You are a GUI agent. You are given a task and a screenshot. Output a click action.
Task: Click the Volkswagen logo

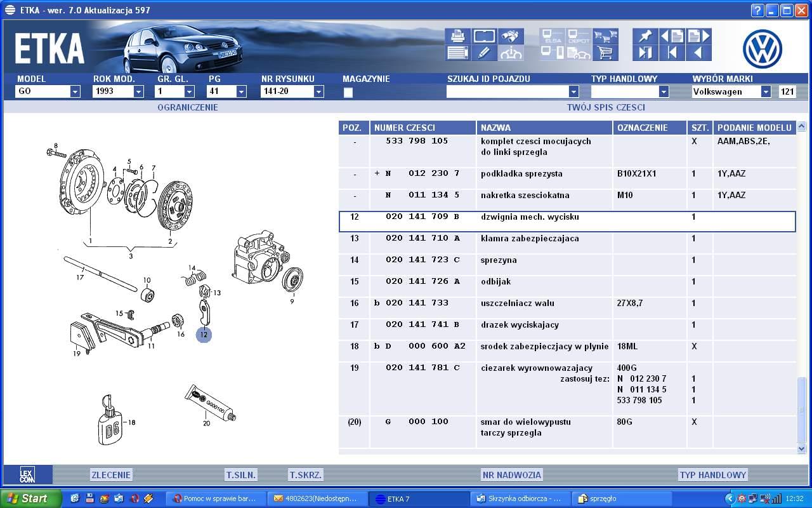[x=763, y=49]
